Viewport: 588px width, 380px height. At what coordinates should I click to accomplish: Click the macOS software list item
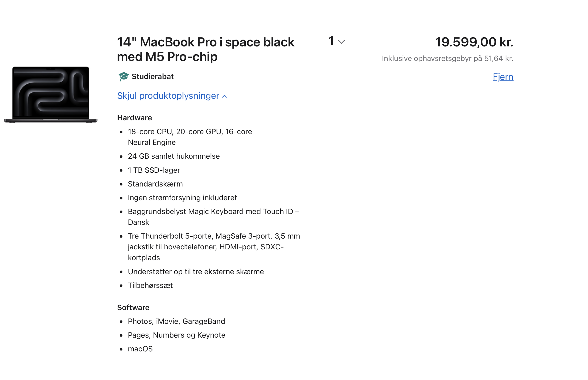click(x=140, y=349)
